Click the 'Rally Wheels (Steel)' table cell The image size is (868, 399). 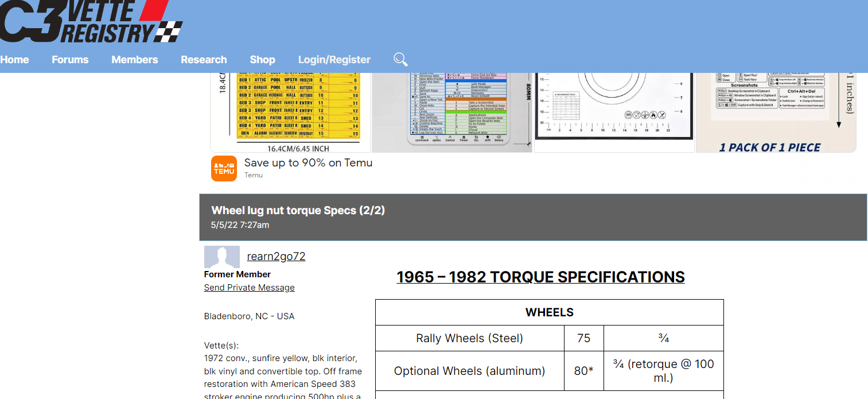point(469,338)
